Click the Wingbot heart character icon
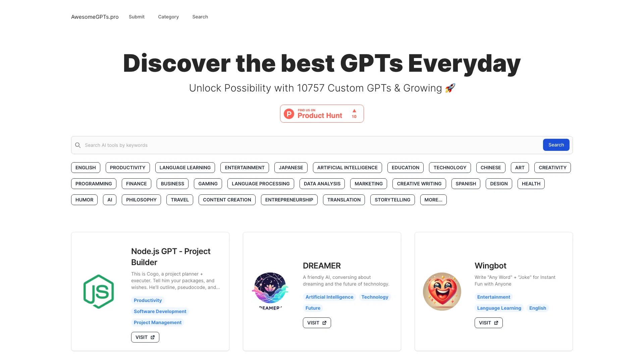 click(x=442, y=291)
